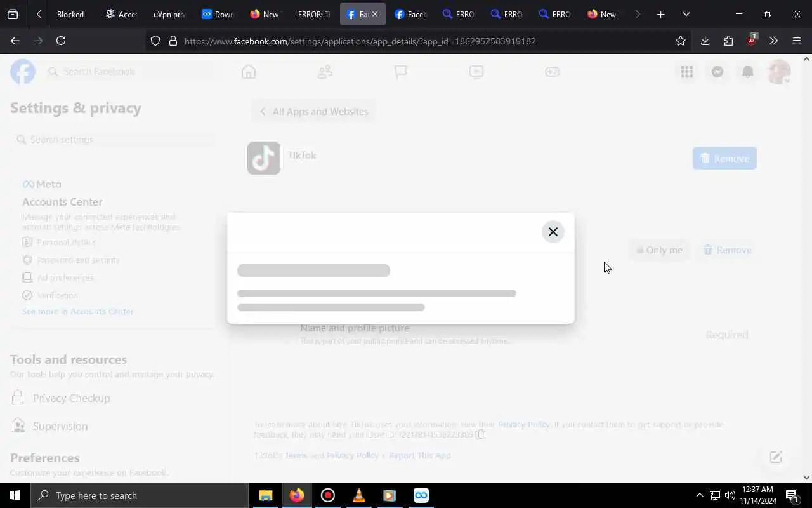Open the Windows notification center
This screenshot has height=508, width=812.
click(792, 495)
